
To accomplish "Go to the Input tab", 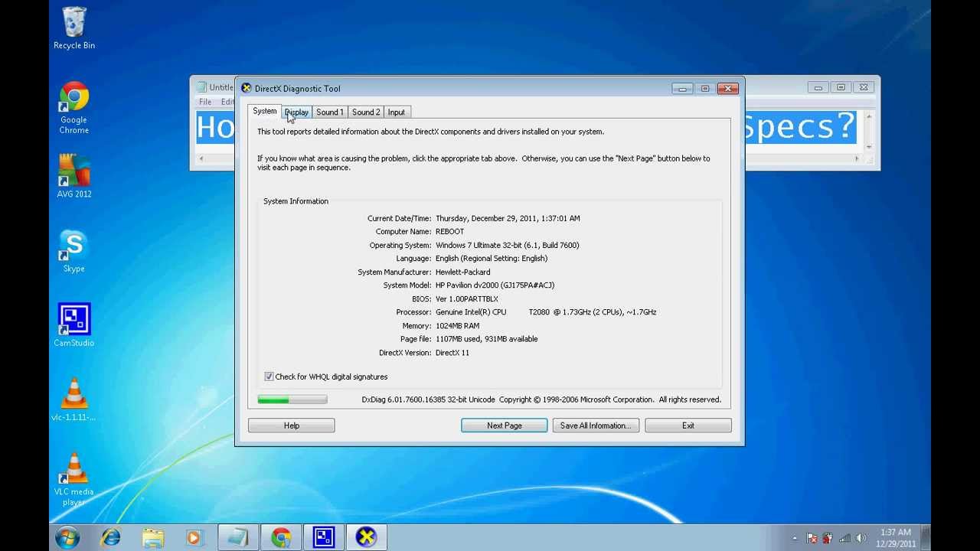I will 397,112.
